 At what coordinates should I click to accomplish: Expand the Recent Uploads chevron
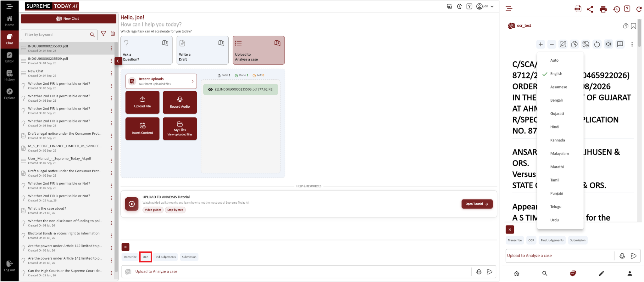pyautogui.click(x=192, y=81)
